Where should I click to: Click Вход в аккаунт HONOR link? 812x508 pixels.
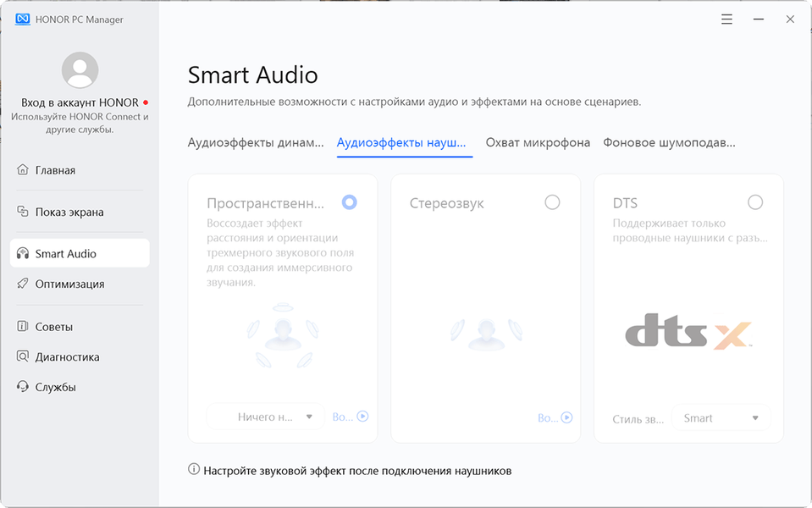click(x=80, y=102)
